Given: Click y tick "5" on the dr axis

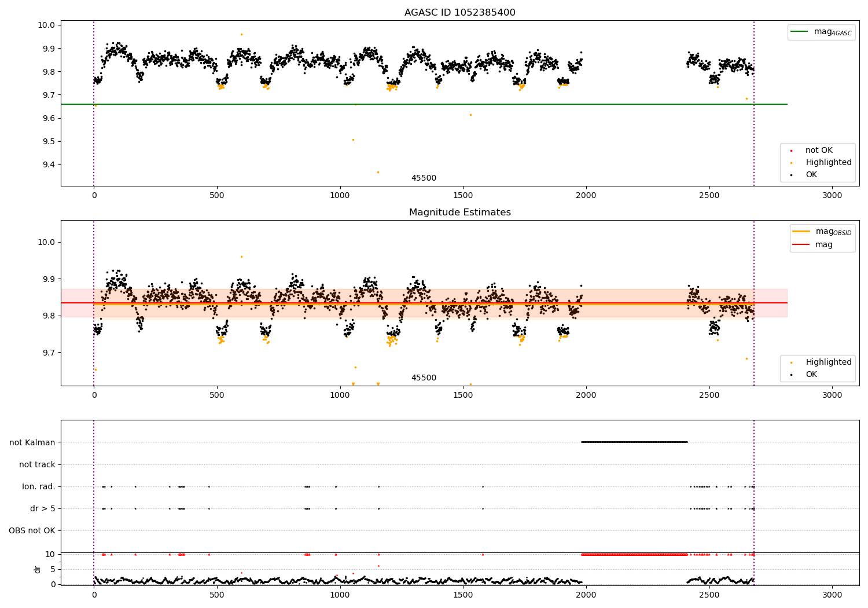Looking at the screenshot, I should coord(53,569).
